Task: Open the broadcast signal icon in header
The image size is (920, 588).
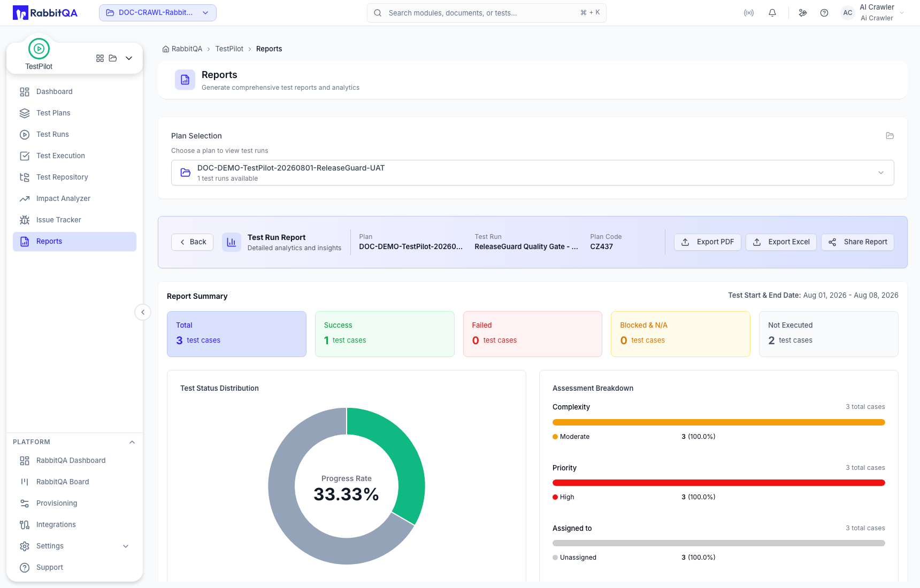Action: tap(749, 13)
